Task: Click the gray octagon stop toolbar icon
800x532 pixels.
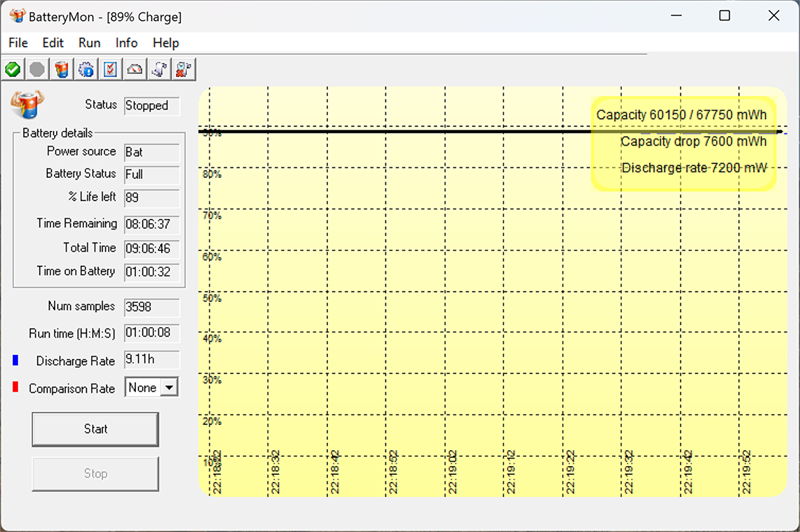Action: click(x=37, y=69)
